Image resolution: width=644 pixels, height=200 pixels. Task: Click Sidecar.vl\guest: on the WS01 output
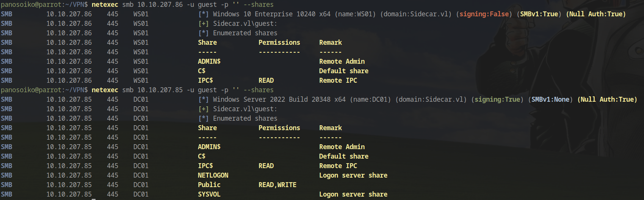pos(245,24)
